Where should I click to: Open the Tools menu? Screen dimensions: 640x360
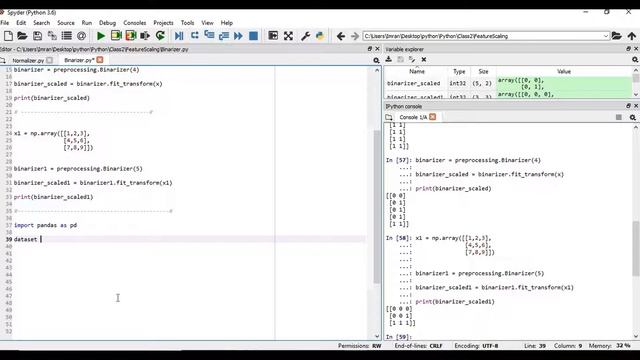click(187, 23)
